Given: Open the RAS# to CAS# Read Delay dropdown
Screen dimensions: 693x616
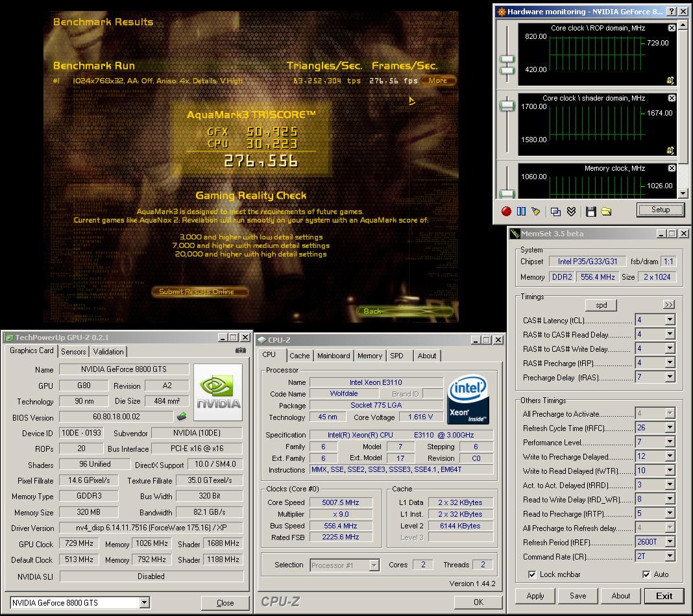Looking at the screenshot, I should (x=670, y=334).
